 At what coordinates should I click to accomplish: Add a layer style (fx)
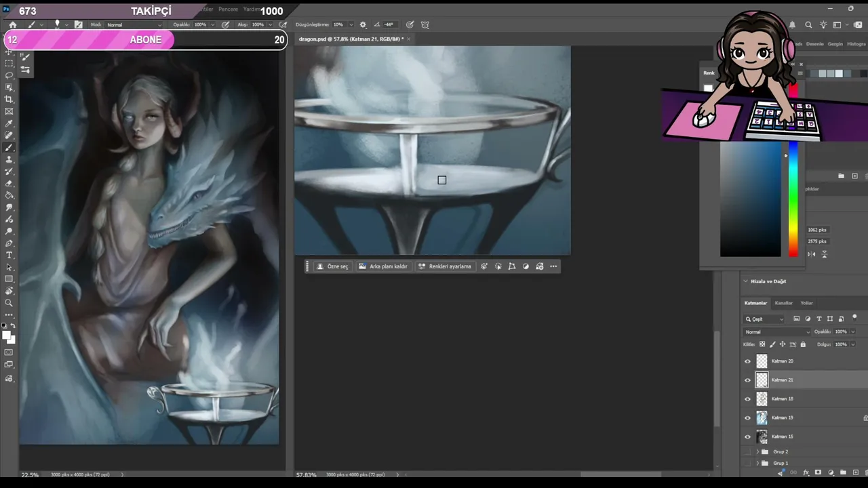[x=806, y=472]
